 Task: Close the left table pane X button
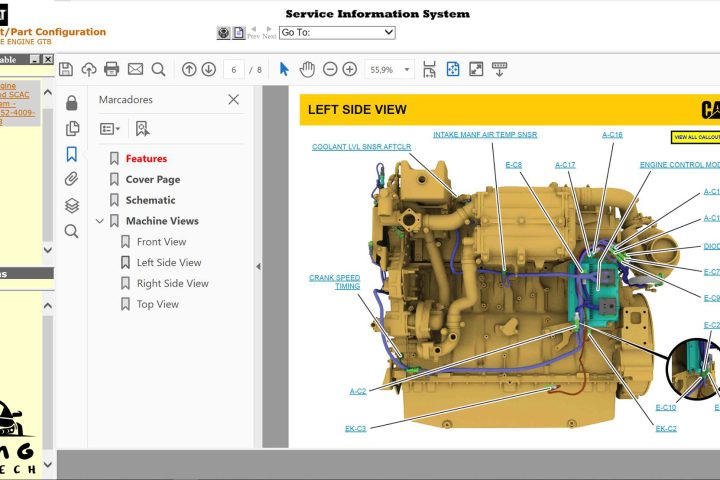[x=48, y=59]
